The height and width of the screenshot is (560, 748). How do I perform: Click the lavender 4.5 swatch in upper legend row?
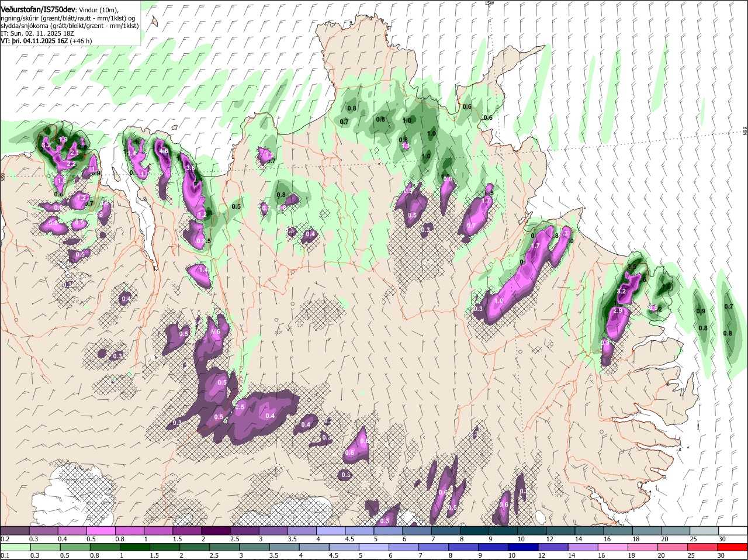(x=358, y=530)
